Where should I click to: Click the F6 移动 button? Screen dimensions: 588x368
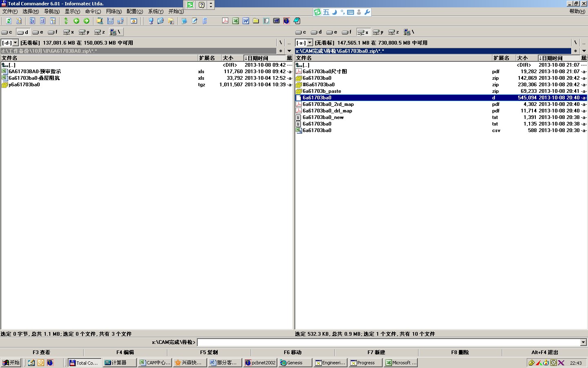point(293,352)
